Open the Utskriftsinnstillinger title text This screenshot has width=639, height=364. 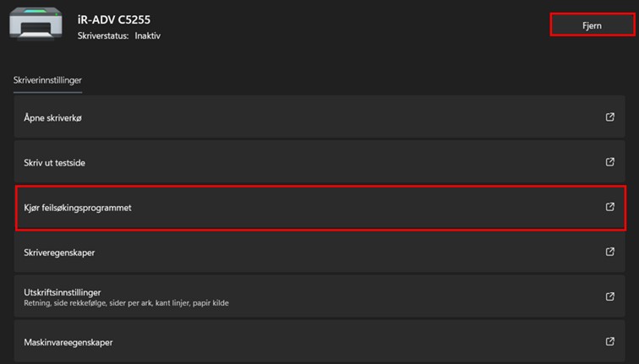63,291
